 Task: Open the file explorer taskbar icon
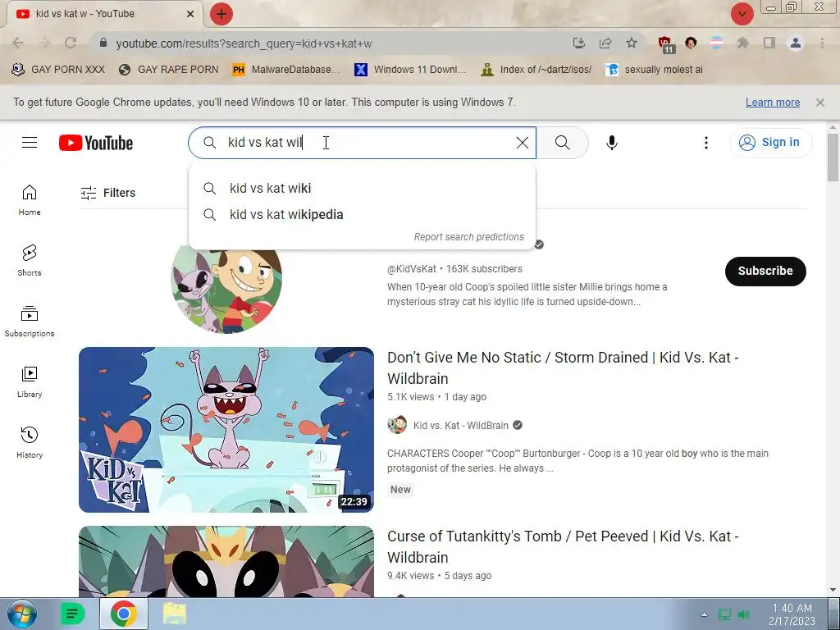pyautogui.click(x=175, y=614)
